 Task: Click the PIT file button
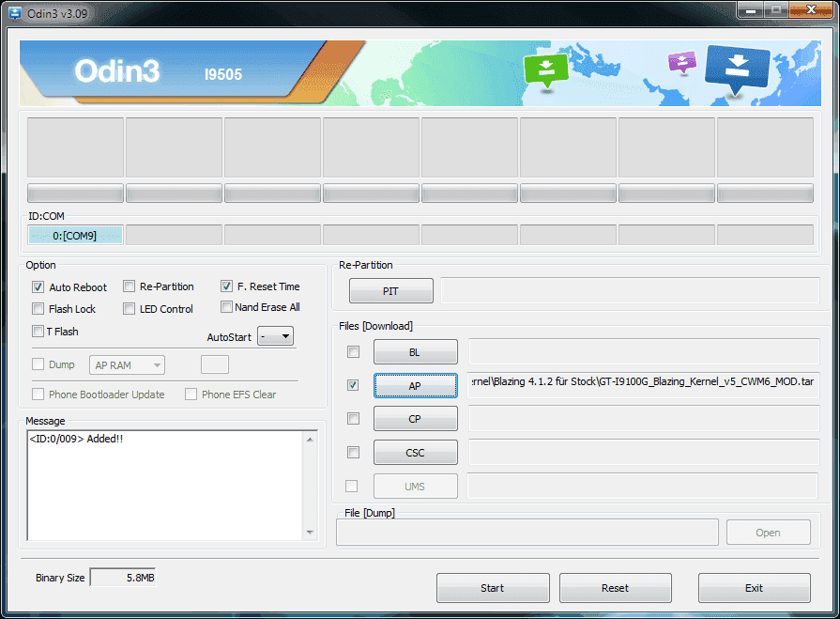tap(391, 291)
